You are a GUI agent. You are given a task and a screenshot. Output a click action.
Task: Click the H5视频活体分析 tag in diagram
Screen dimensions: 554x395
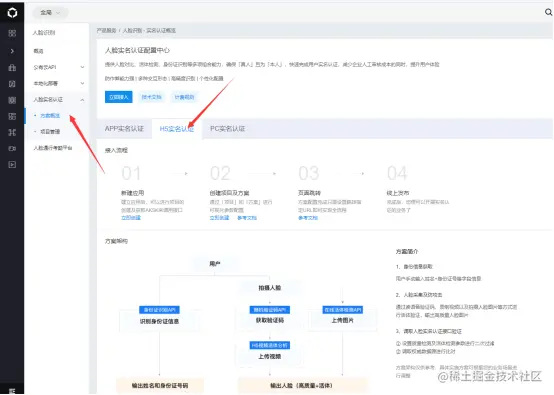[x=270, y=345]
